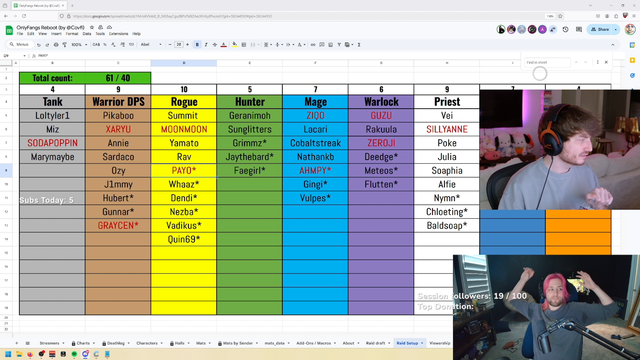
Task: Open the Data menu
Action: pos(87,34)
